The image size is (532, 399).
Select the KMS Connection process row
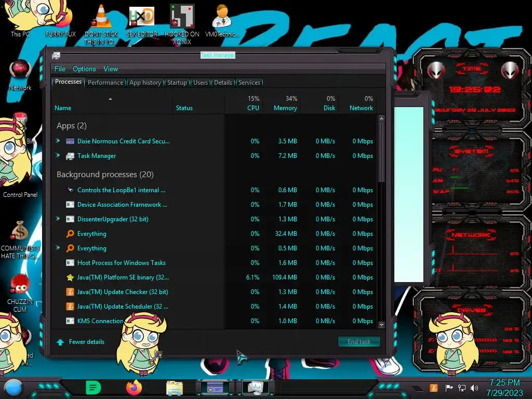[215, 321]
